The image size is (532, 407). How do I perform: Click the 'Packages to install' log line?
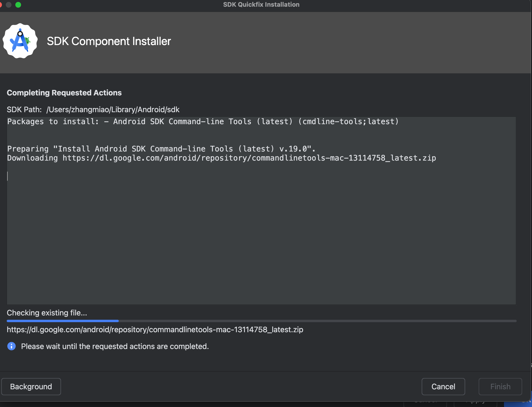click(203, 121)
